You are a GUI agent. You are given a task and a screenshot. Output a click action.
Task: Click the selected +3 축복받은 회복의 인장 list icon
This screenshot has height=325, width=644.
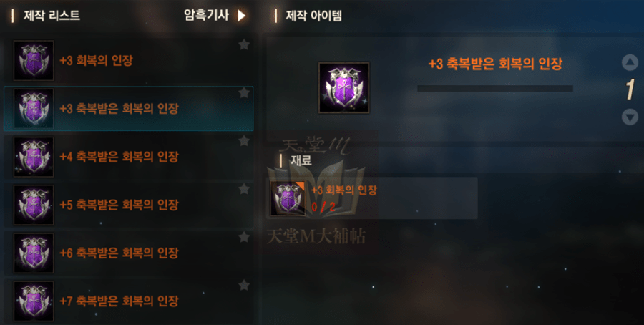(x=34, y=109)
